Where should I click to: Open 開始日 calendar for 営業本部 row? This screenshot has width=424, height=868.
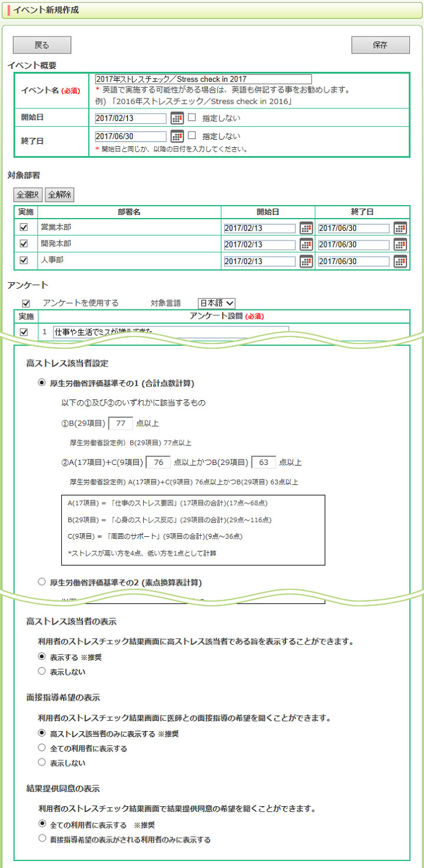tap(306, 228)
